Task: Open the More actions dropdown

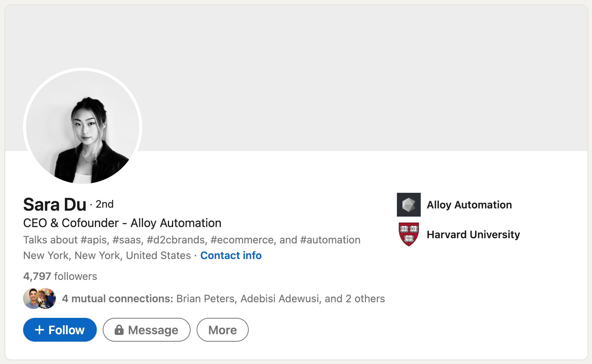Action: click(222, 330)
